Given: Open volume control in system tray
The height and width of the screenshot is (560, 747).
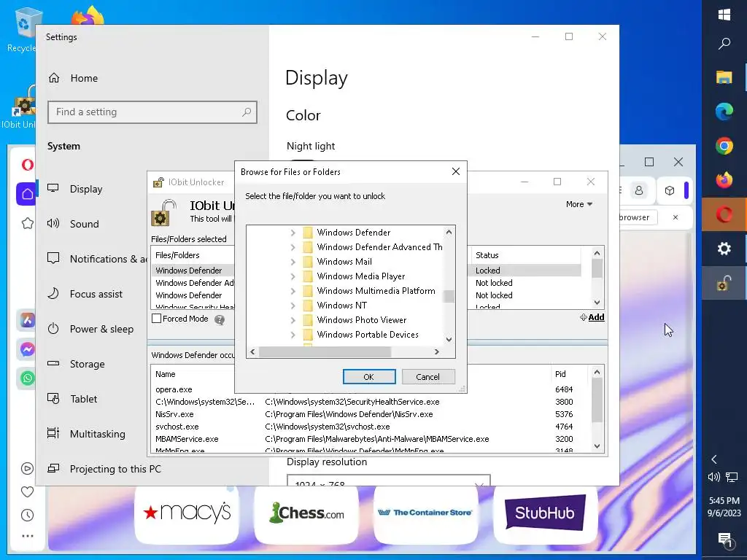Looking at the screenshot, I should (x=713, y=477).
